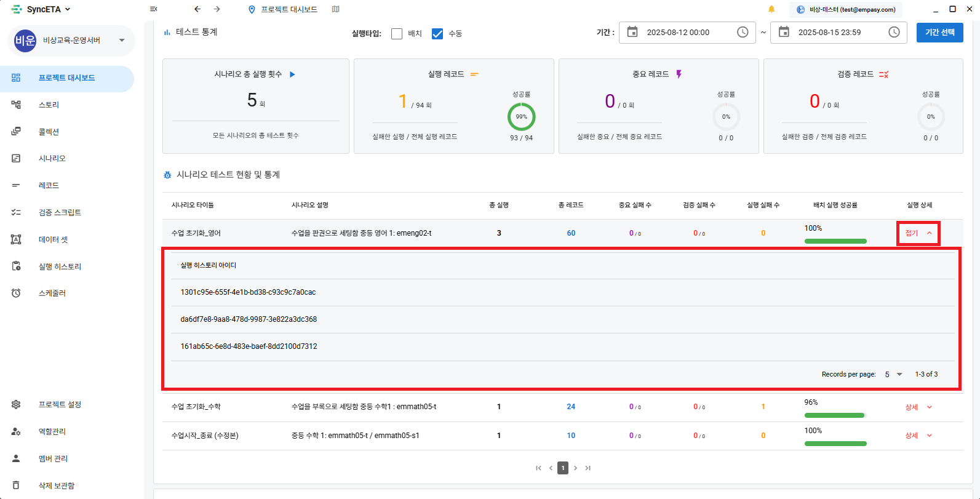Click the 기간 선택 button
This screenshot has width=980, height=499.
tap(939, 33)
